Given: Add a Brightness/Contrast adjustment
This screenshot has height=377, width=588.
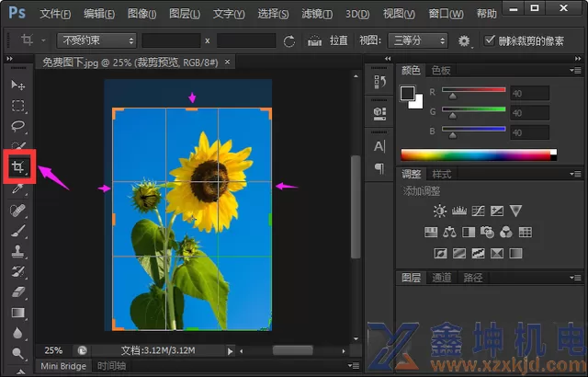Looking at the screenshot, I should tap(440, 211).
